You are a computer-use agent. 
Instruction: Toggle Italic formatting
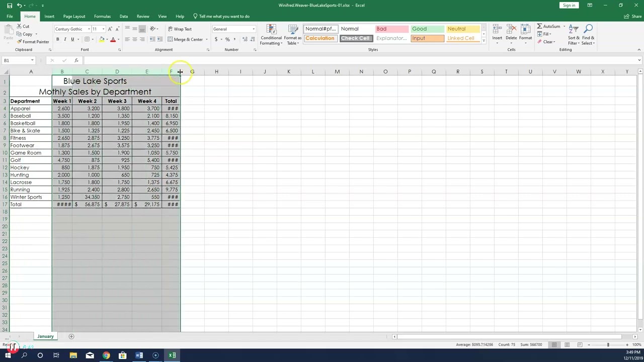[x=65, y=39]
